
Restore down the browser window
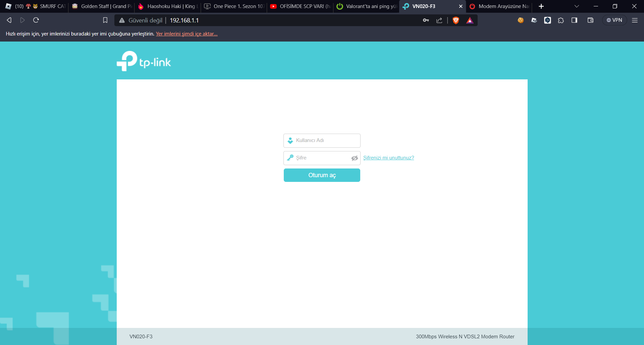tap(615, 6)
